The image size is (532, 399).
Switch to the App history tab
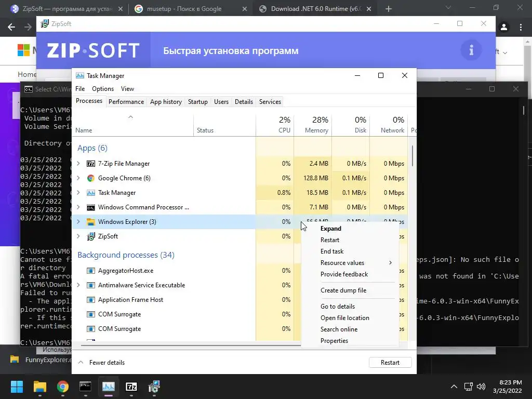[166, 102]
